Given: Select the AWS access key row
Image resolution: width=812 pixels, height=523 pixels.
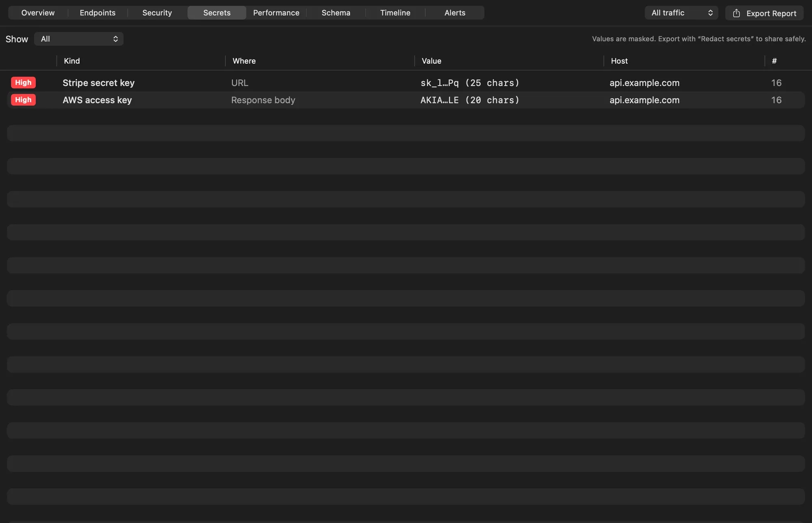Looking at the screenshot, I should pyautogui.click(x=406, y=100).
